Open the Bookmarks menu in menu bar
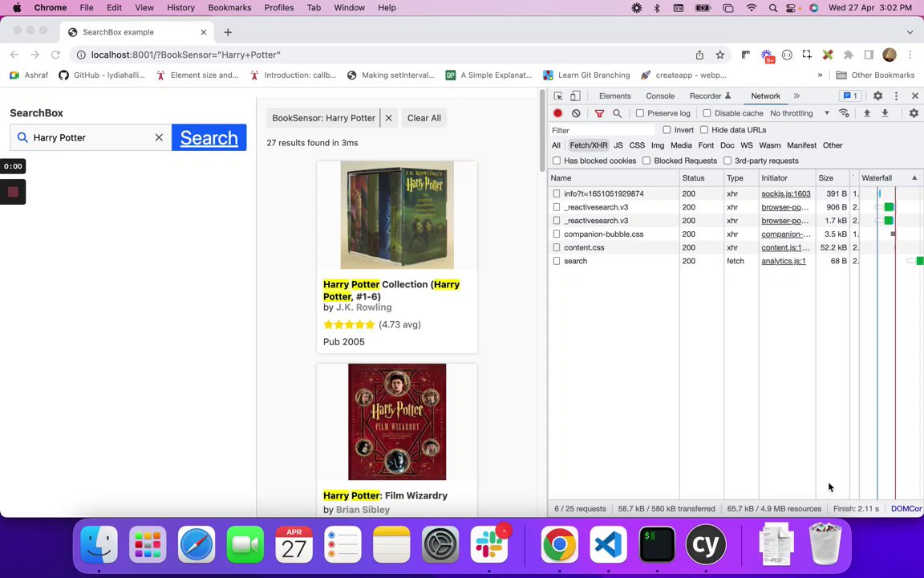924x578 pixels. tap(230, 8)
